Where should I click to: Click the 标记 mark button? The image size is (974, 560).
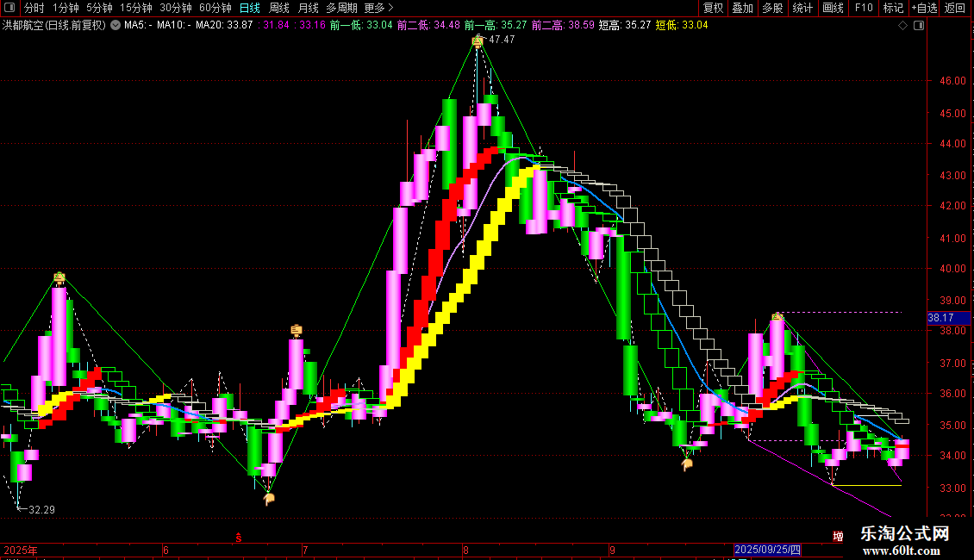893,8
